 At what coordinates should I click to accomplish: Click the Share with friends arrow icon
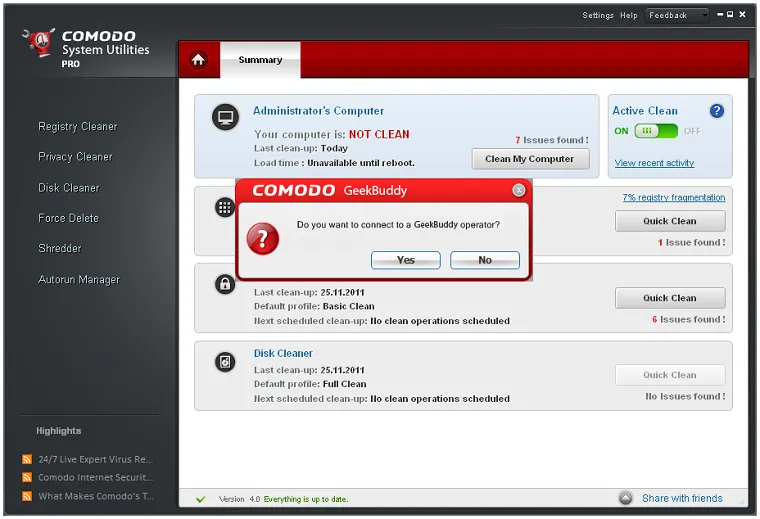click(x=626, y=498)
